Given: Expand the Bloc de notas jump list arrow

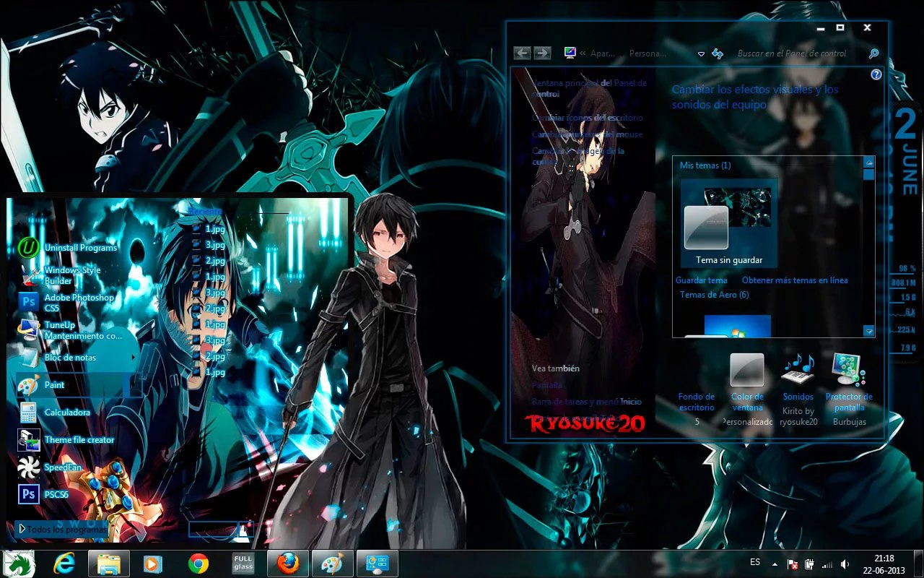Looking at the screenshot, I should 134,357.
